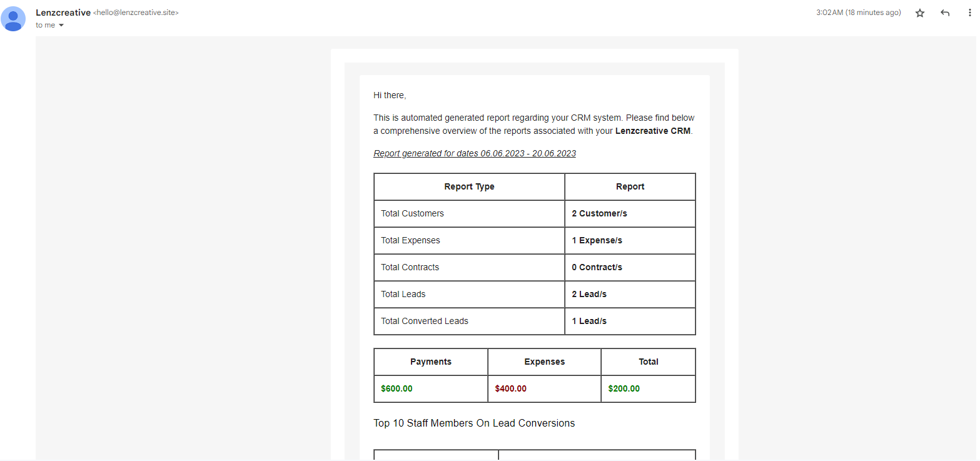Click the "0 Contract/s" report cell

[x=597, y=267]
